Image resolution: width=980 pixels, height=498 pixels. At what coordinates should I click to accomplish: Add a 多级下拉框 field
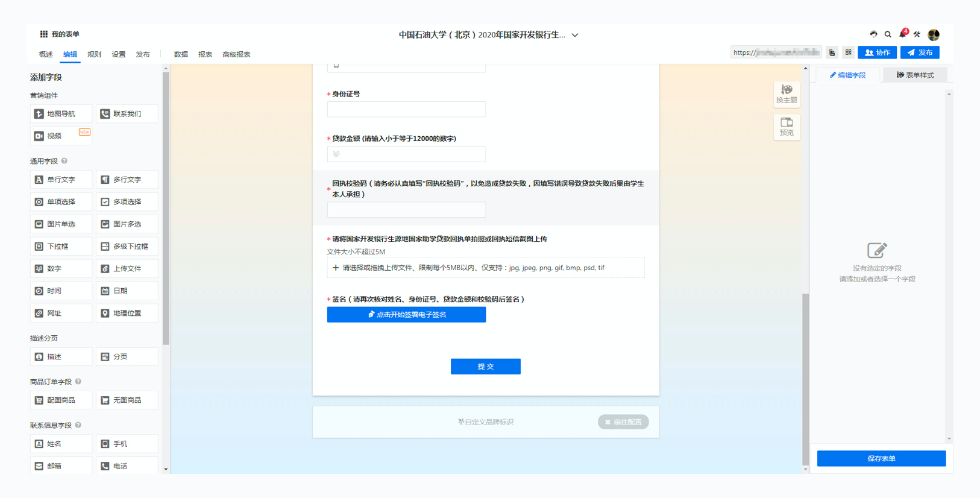coord(127,247)
